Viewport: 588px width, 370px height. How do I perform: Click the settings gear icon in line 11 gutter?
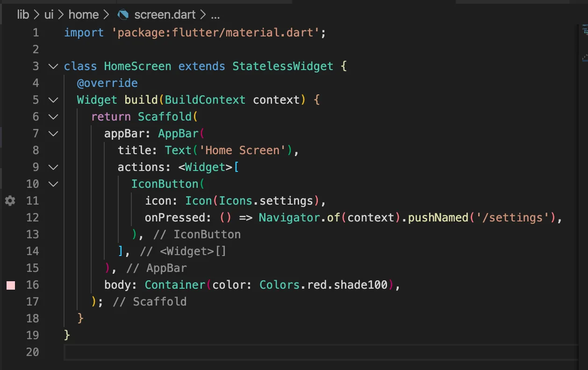pyautogui.click(x=10, y=201)
